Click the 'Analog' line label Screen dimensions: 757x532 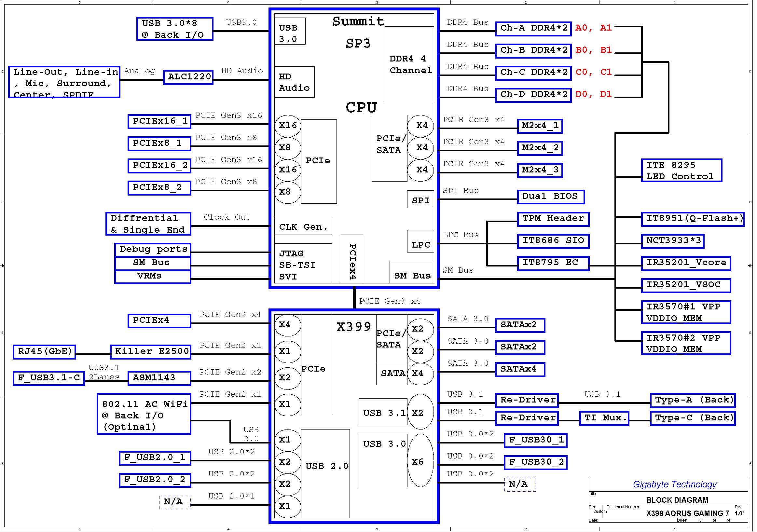tap(140, 71)
